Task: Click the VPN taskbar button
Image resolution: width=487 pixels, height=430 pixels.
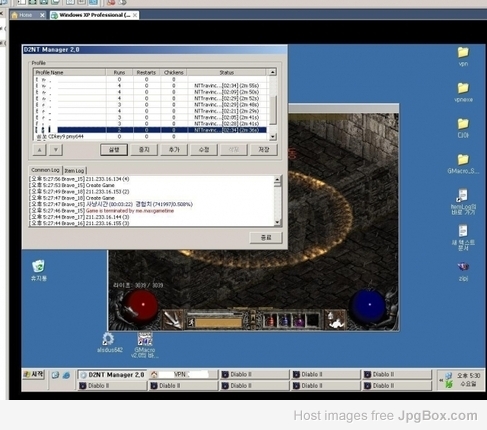Action: (183, 375)
